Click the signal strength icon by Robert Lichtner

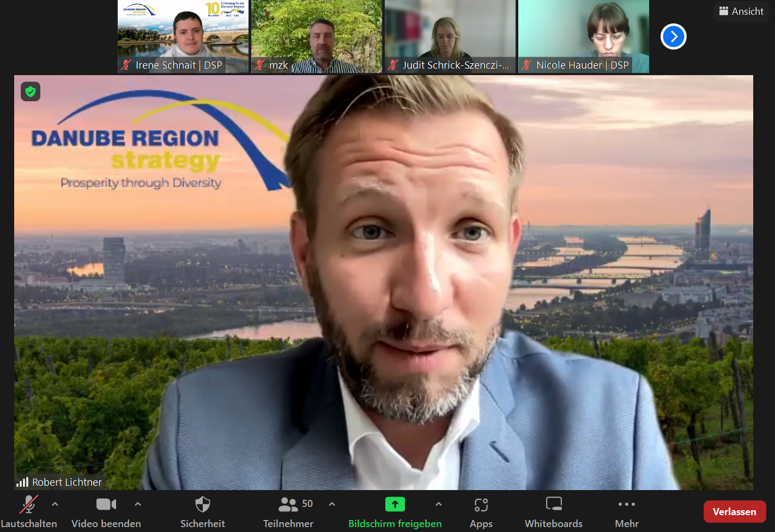[x=22, y=482]
